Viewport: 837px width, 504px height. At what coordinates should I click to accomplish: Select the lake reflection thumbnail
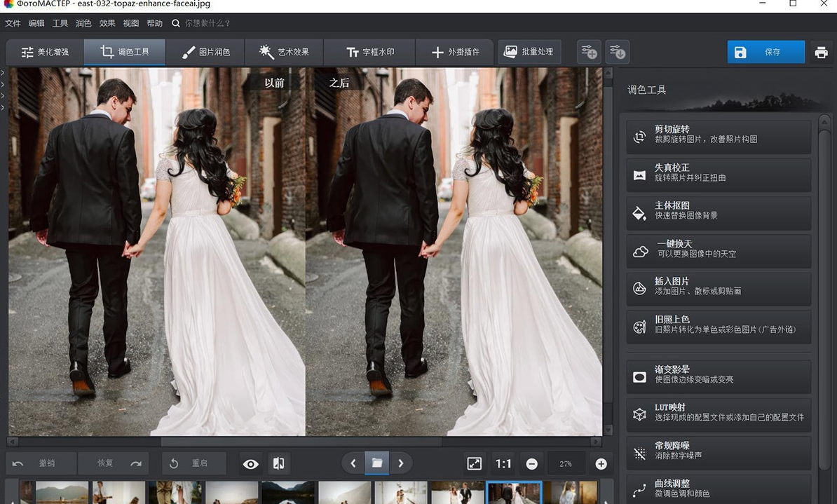tap(287, 492)
